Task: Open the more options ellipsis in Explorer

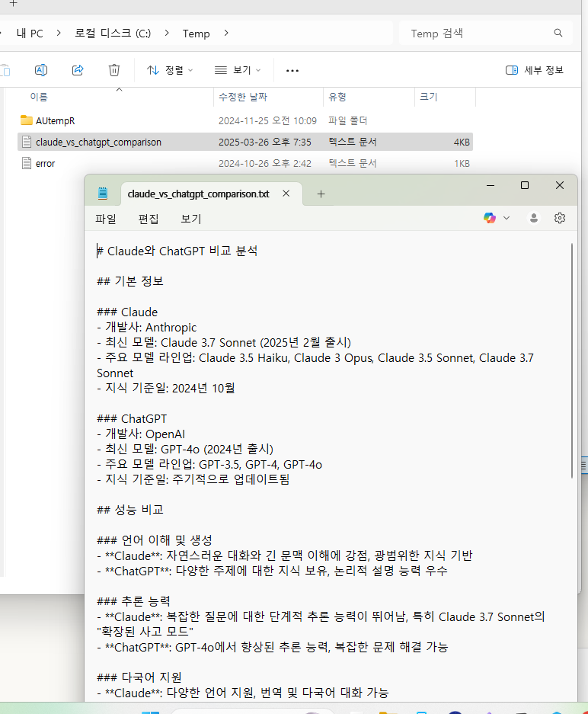Action: pos(292,71)
